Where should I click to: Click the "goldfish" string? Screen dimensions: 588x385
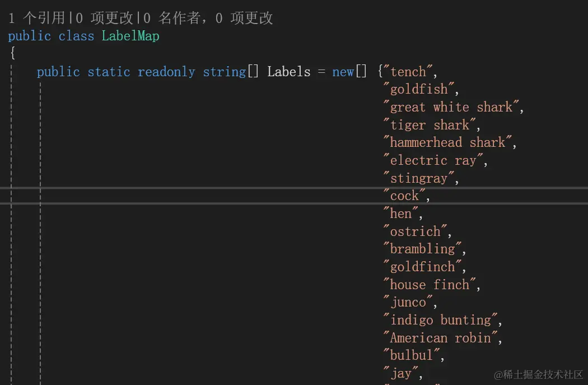coord(419,89)
